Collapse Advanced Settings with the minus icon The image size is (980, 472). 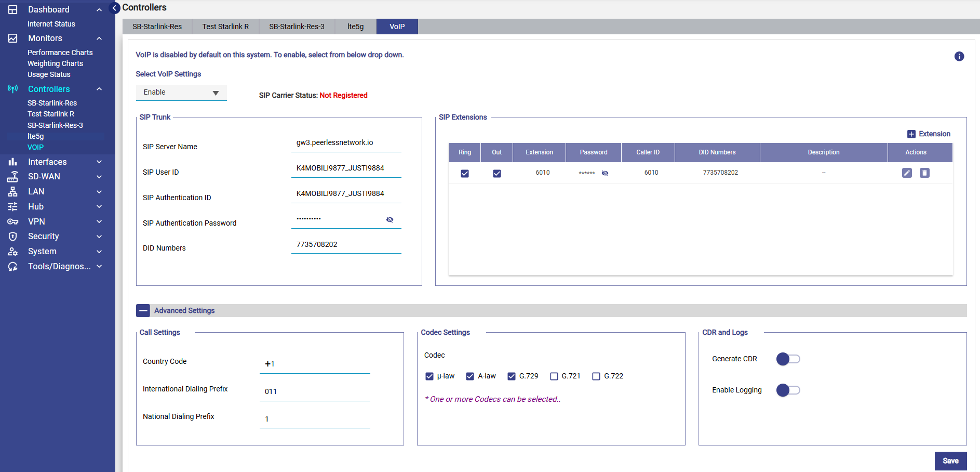click(143, 311)
